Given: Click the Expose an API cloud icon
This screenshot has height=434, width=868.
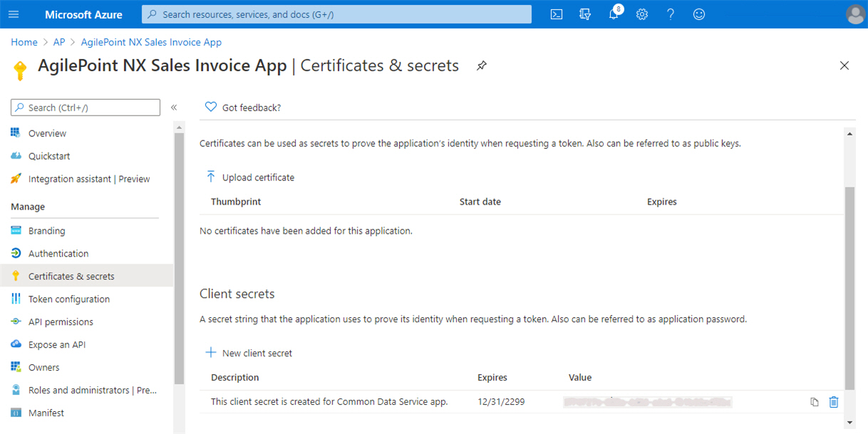Looking at the screenshot, I should pos(16,344).
